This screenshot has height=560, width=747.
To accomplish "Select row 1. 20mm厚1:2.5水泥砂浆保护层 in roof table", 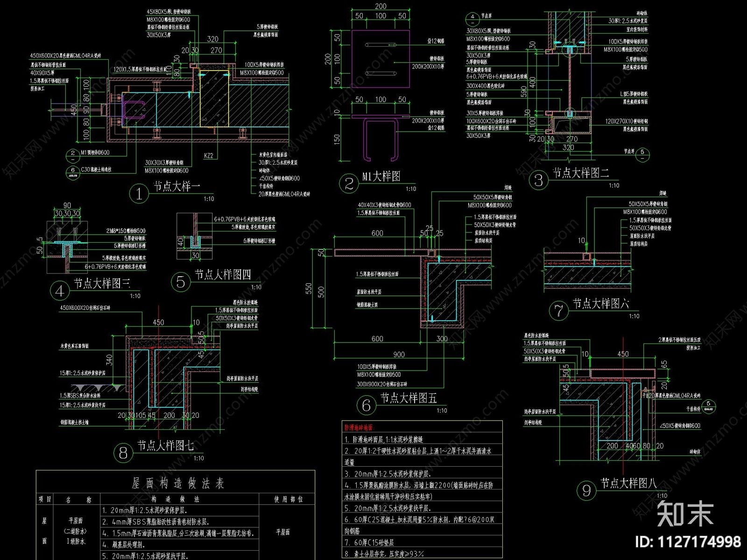I will coord(145,511).
